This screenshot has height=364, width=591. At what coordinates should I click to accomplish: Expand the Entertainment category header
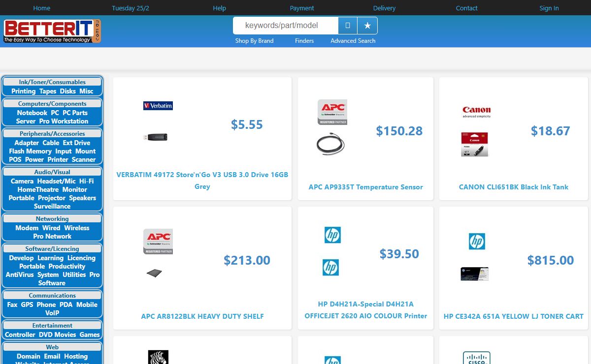click(x=52, y=326)
